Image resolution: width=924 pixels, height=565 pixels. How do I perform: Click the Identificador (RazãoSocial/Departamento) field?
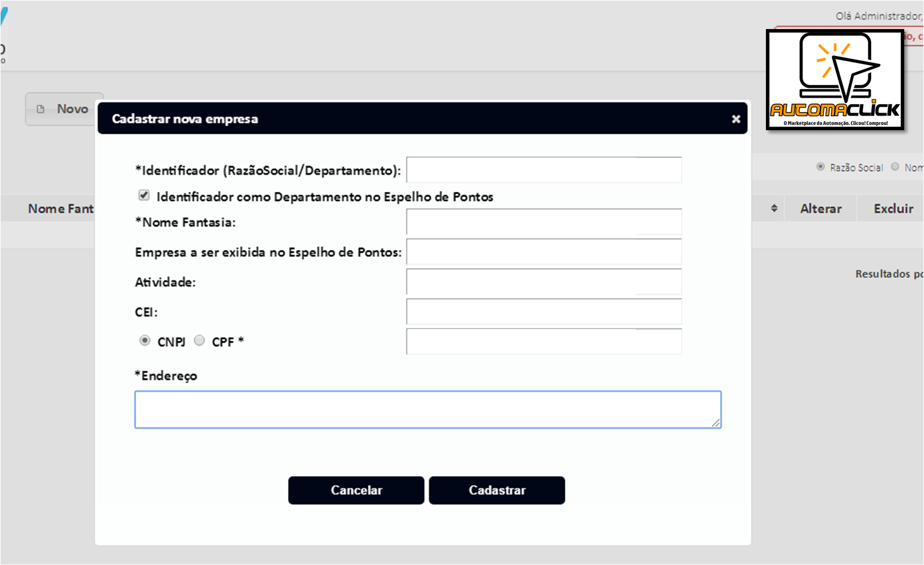coord(544,170)
